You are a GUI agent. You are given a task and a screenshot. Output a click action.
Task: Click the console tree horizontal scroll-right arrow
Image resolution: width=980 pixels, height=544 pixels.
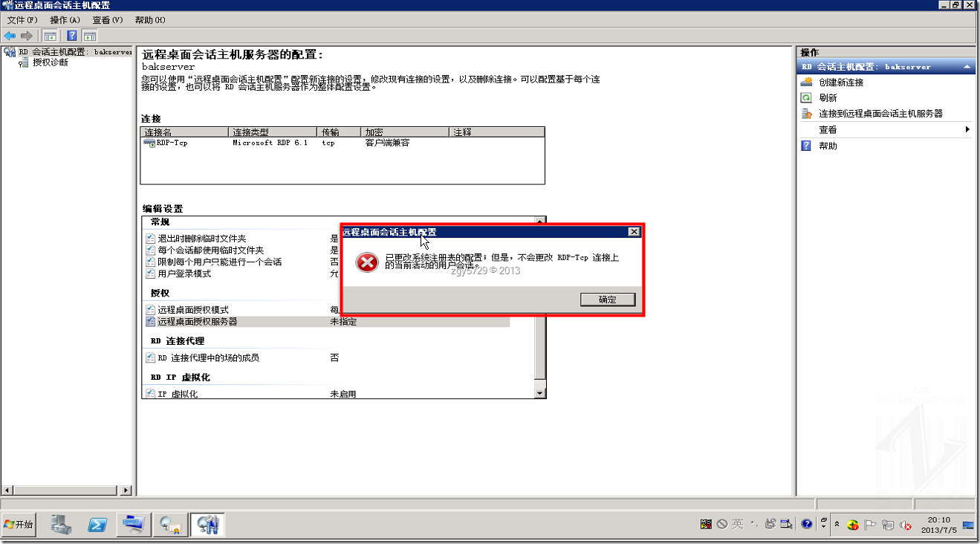point(126,490)
